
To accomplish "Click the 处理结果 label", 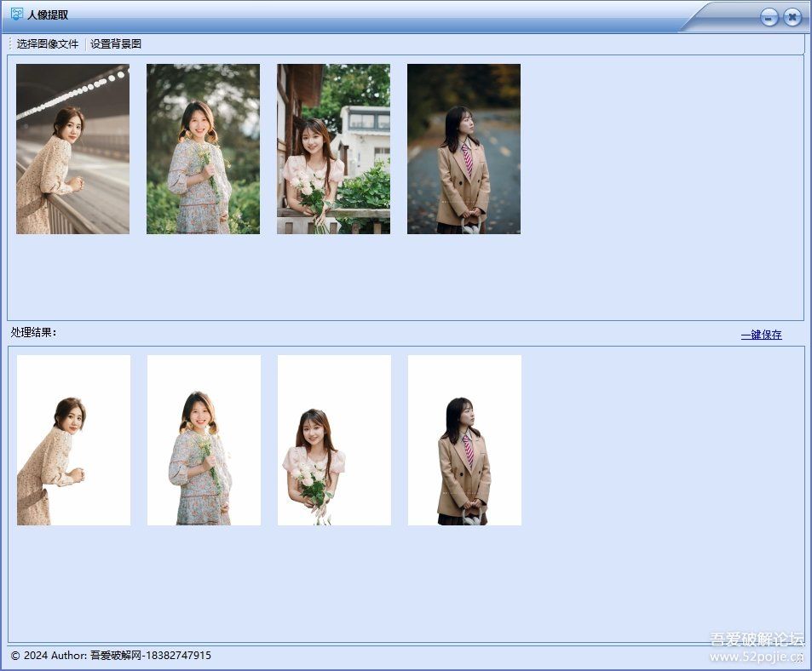I will [34, 333].
